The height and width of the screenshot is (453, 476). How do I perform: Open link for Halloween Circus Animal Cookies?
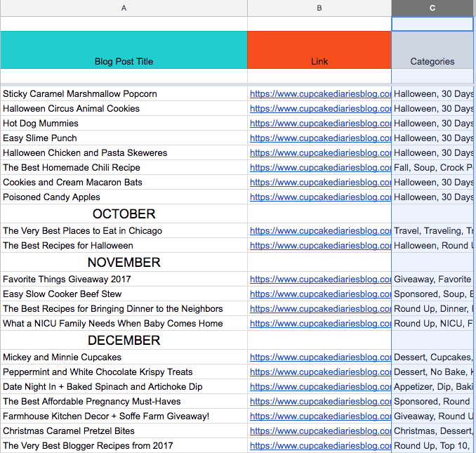(320, 109)
